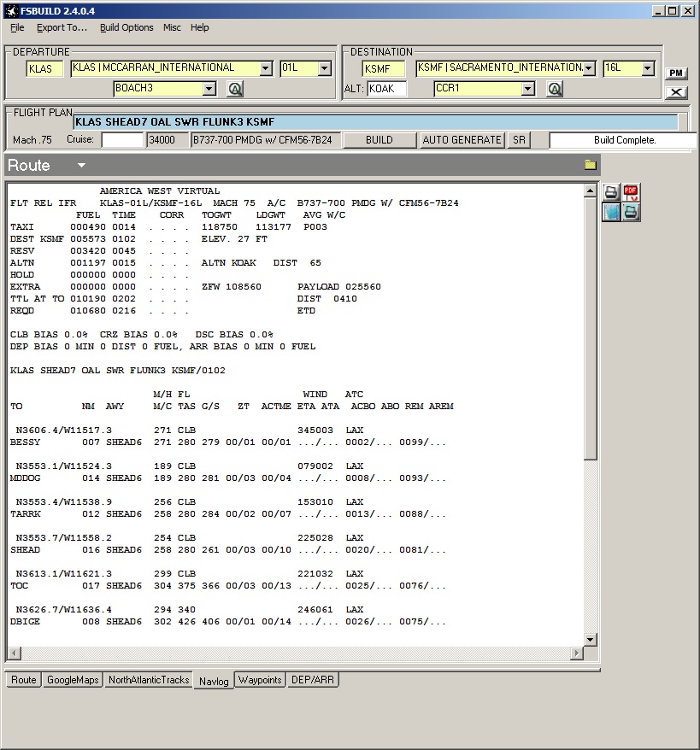Click the navlog vertical scrollbar thumb

tap(591, 329)
